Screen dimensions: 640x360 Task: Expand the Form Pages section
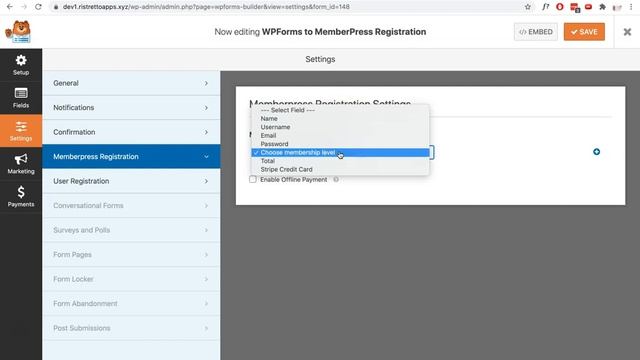tap(131, 254)
